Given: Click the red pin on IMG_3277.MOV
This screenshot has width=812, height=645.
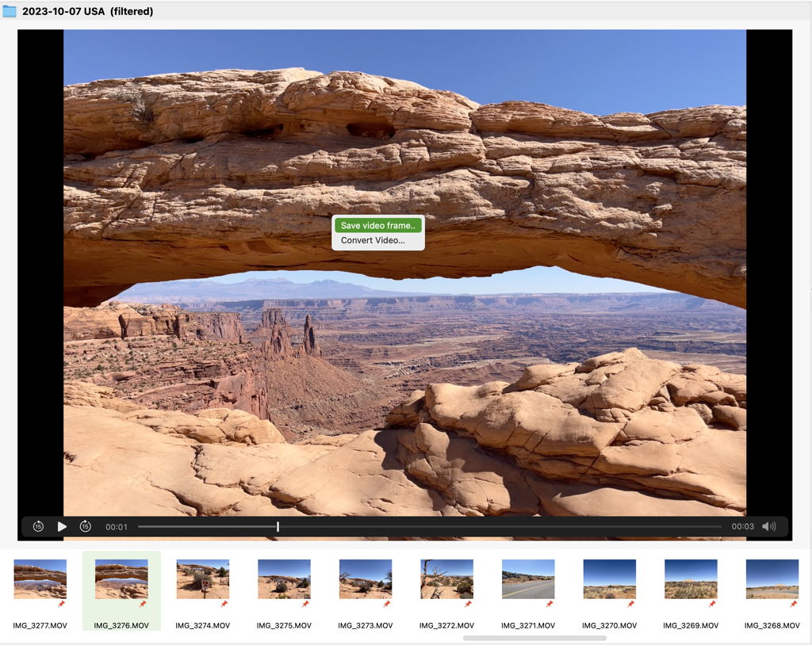Looking at the screenshot, I should [x=61, y=604].
